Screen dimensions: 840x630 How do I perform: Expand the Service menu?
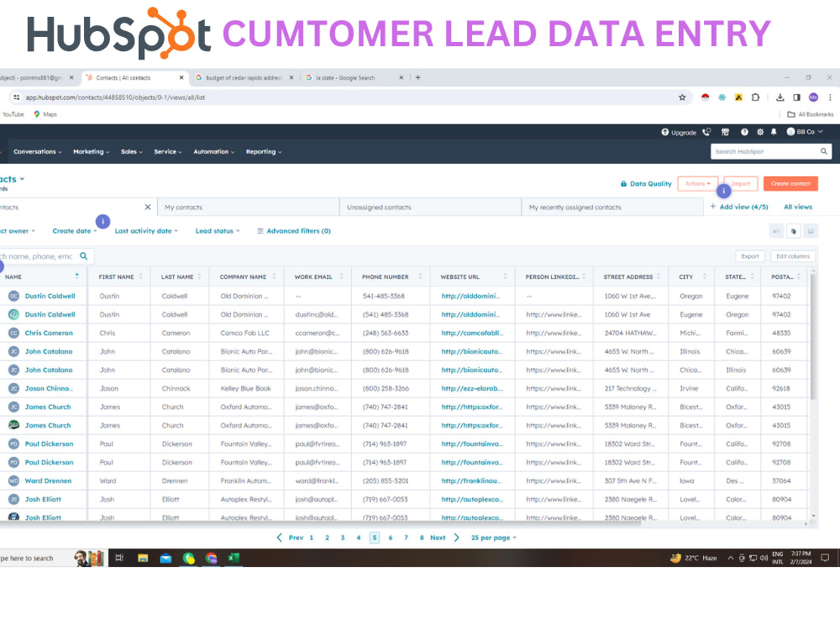point(168,151)
